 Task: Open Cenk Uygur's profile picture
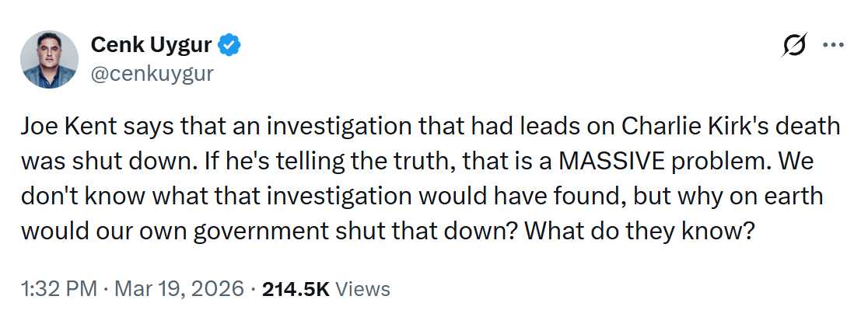[51, 59]
